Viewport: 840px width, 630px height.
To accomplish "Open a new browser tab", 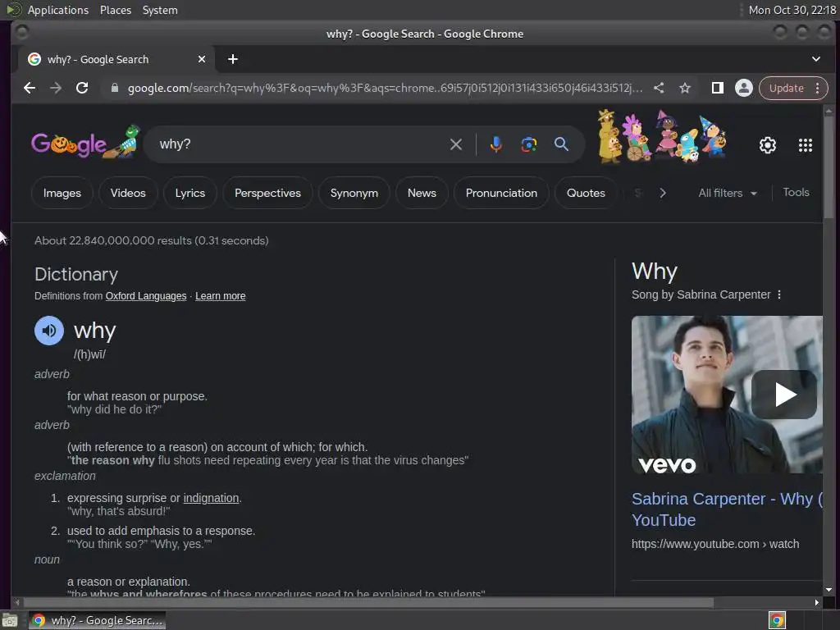I will point(232,59).
